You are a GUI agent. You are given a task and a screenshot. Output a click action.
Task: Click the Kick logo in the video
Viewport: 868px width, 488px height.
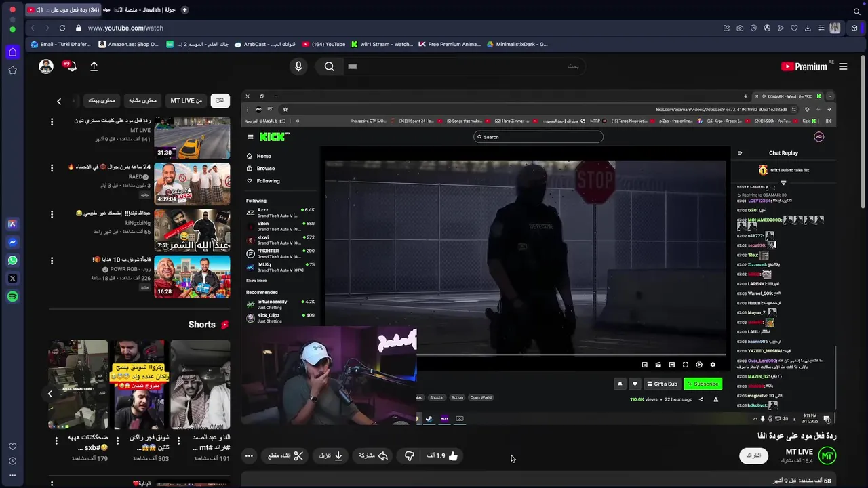coord(275,136)
